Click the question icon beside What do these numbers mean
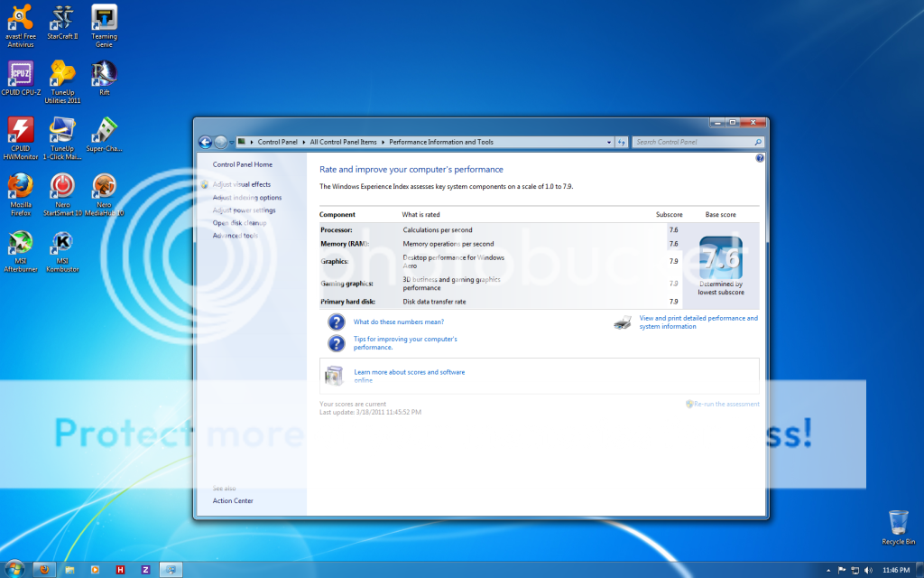Viewport: 924px width, 578px height. [x=337, y=322]
